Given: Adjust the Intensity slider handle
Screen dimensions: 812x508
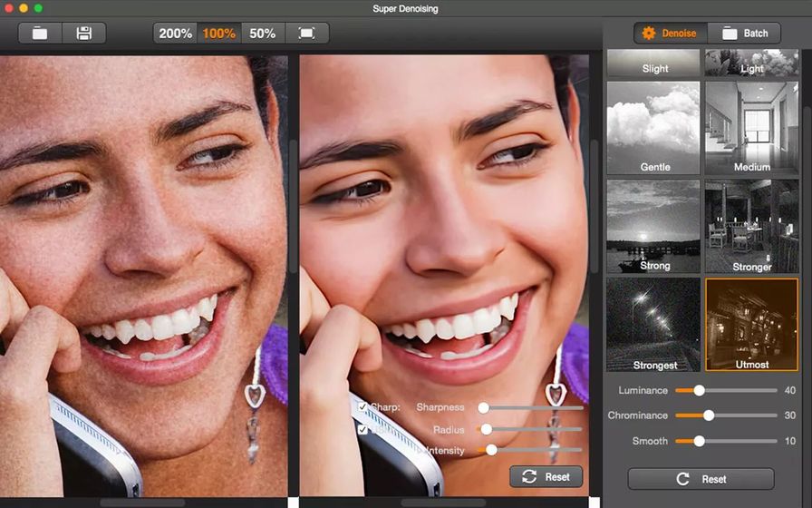Looking at the screenshot, I should [491, 450].
